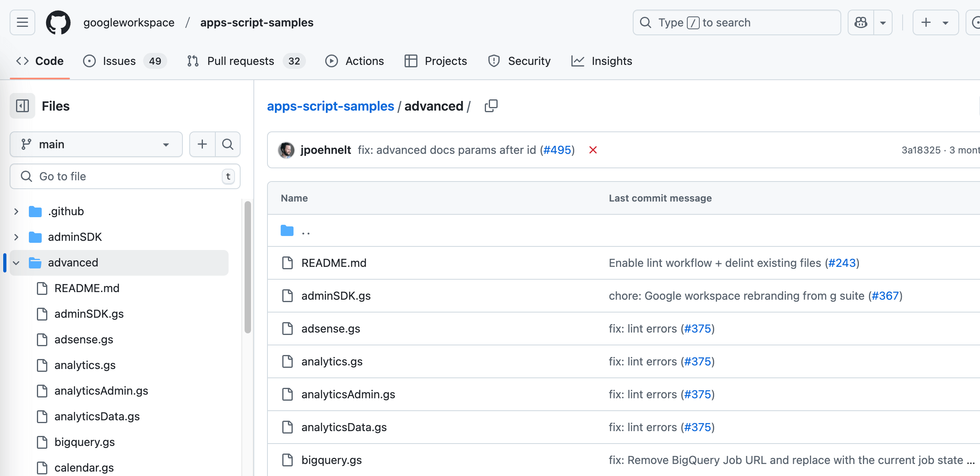Open #367 link in adminSDK.gs row
980x476 pixels.
tap(885, 296)
